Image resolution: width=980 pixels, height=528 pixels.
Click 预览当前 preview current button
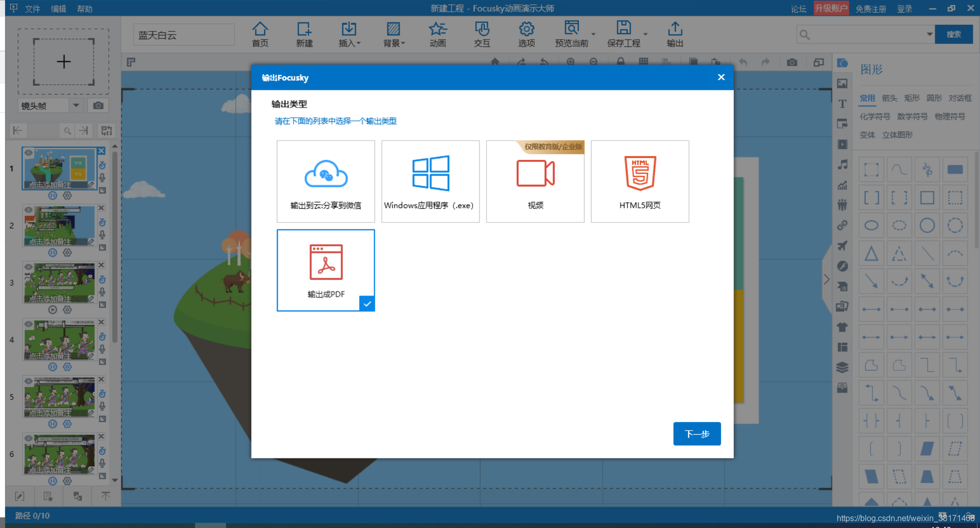pyautogui.click(x=571, y=35)
